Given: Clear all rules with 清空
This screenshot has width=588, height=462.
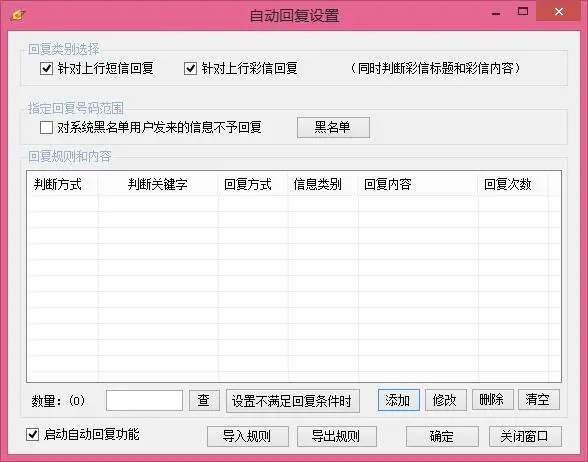Looking at the screenshot, I should pos(538,399).
